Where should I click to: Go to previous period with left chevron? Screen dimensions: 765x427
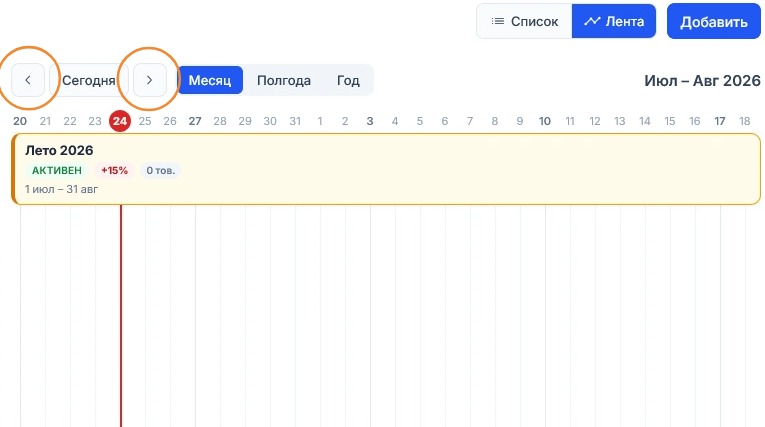[28, 80]
